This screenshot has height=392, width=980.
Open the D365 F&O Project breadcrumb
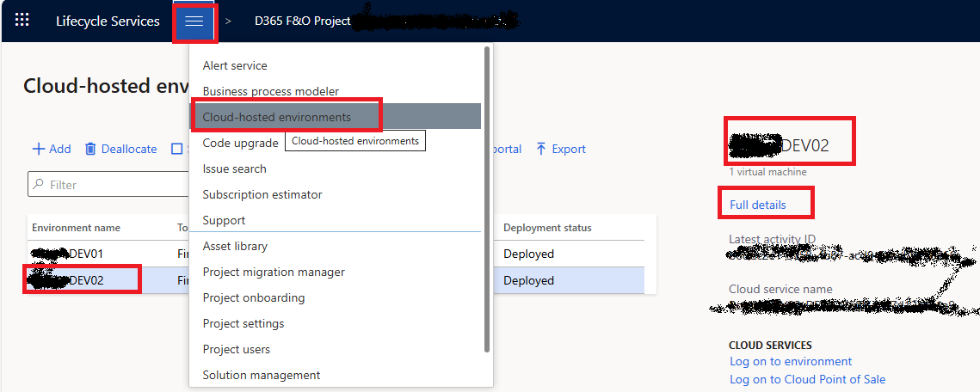point(303,21)
